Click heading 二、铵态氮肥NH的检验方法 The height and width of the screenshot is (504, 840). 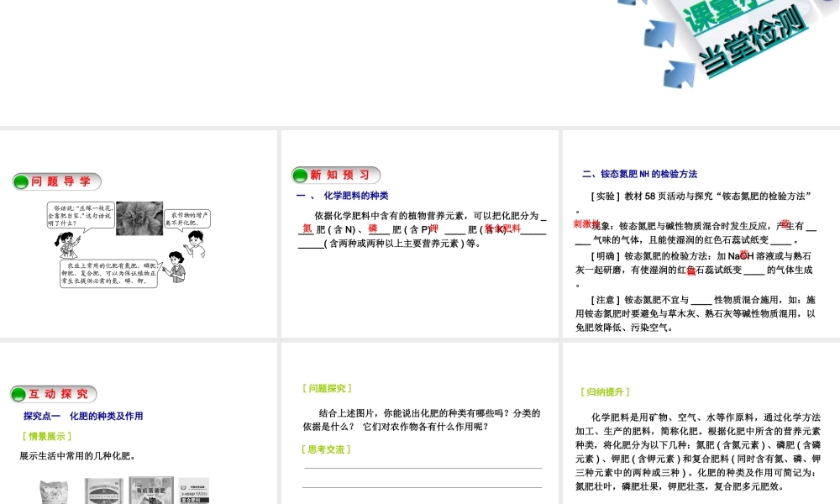pyautogui.click(x=639, y=174)
